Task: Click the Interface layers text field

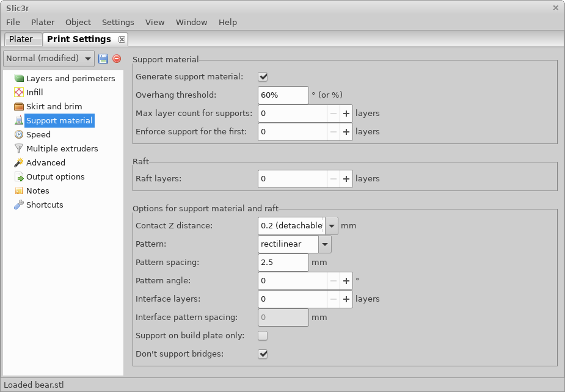Action: [293, 299]
